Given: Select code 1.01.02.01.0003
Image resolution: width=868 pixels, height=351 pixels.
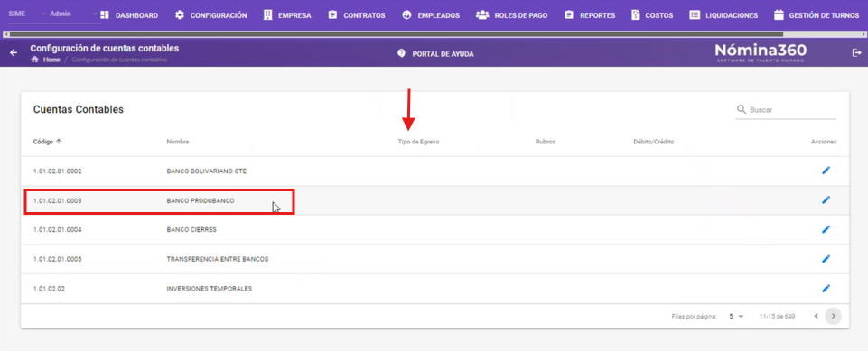Looking at the screenshot, I should pos(58,200).
